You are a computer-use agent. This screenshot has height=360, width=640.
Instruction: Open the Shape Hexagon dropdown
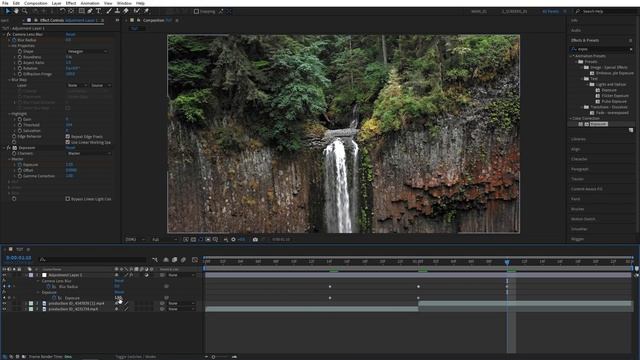point(87,51)
